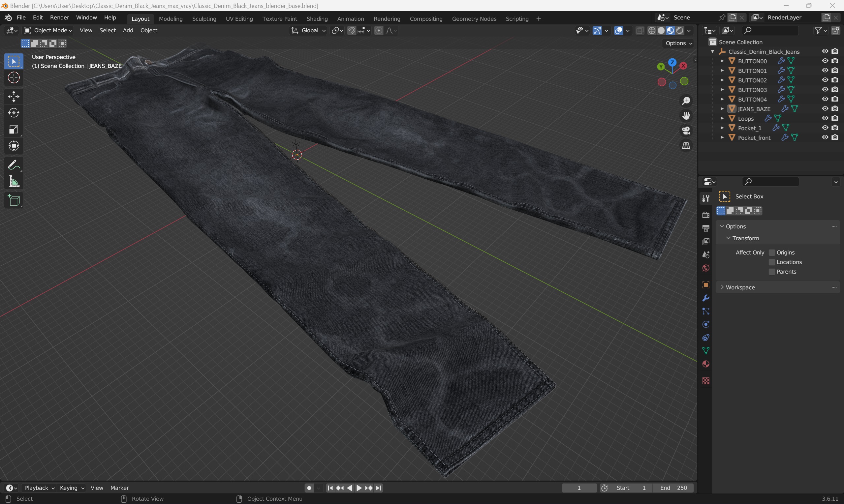
Task: Click the pan view hand icon
Action: 686,116
